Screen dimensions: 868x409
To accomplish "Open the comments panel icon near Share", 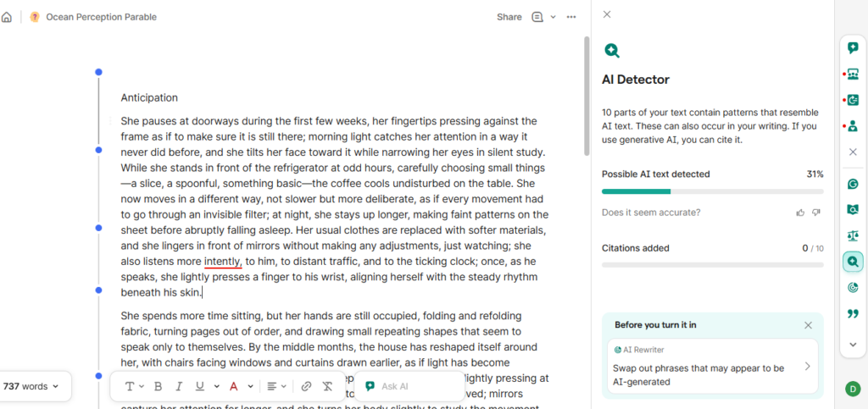I will tap(537, 17).
